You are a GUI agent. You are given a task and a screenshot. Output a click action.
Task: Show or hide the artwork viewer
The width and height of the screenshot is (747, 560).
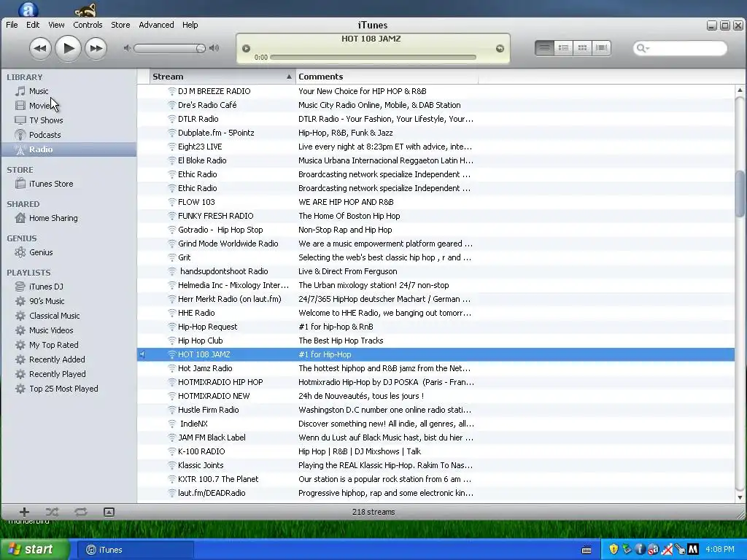(x=109, y=512)
